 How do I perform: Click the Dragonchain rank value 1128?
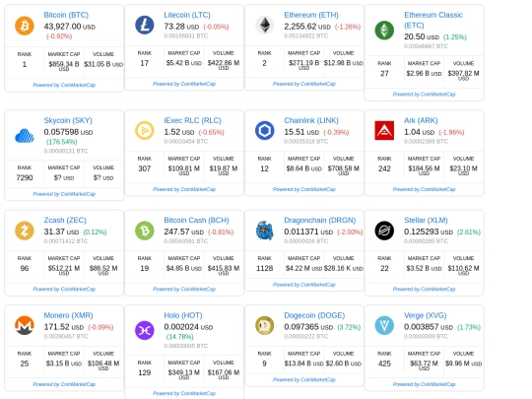click(265, 268)
